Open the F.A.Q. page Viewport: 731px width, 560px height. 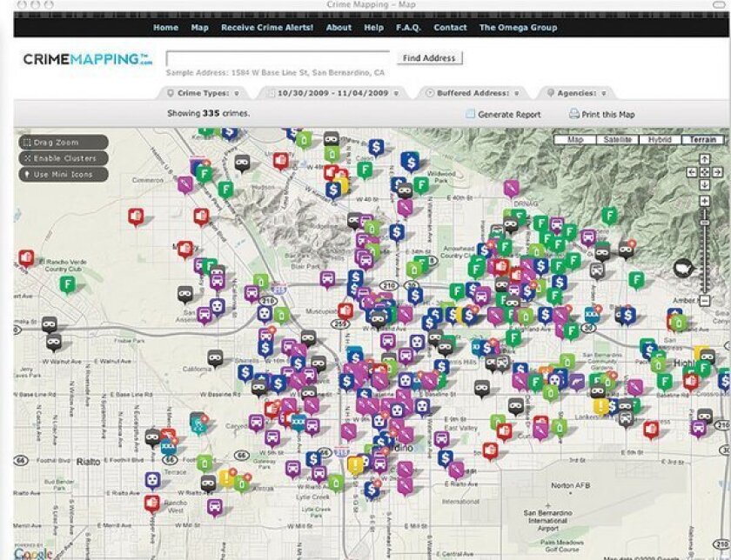pyautogui.click(x=408, y=28)
